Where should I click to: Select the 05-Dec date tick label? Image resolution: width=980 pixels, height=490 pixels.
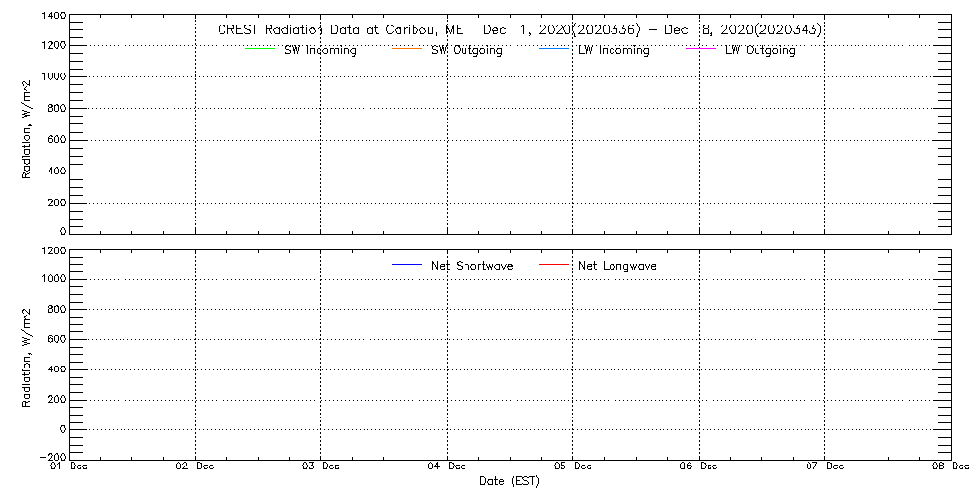(x=572, y=467)
